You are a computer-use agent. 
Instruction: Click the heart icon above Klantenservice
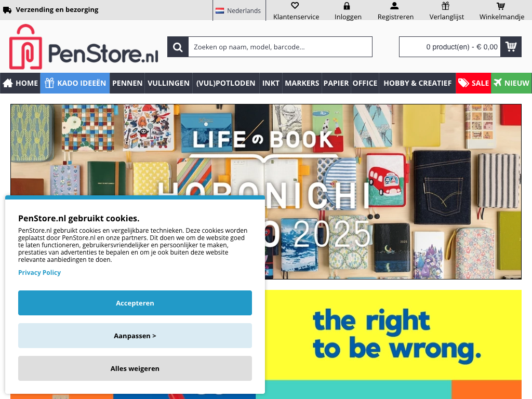pos(295,5)
